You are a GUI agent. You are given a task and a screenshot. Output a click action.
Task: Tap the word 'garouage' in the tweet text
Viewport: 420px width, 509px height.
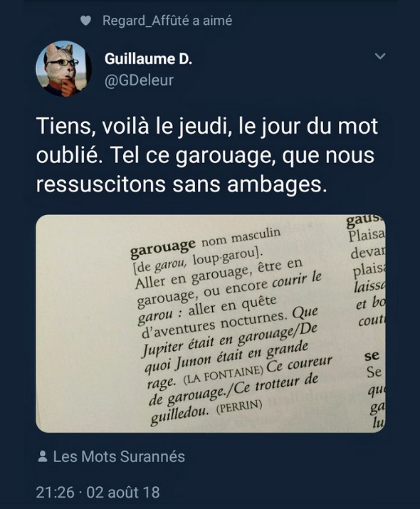coord(224,155)
